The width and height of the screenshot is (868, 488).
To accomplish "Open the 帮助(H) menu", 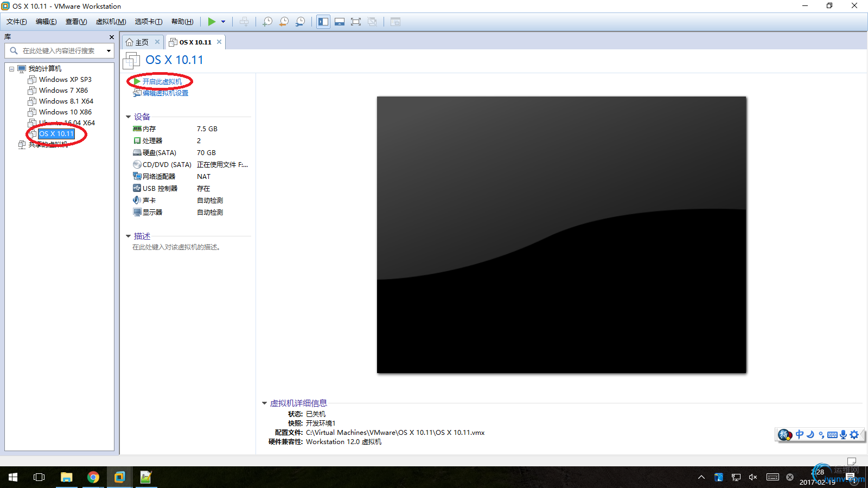I will pyautogui.click(x=182, y=22).
